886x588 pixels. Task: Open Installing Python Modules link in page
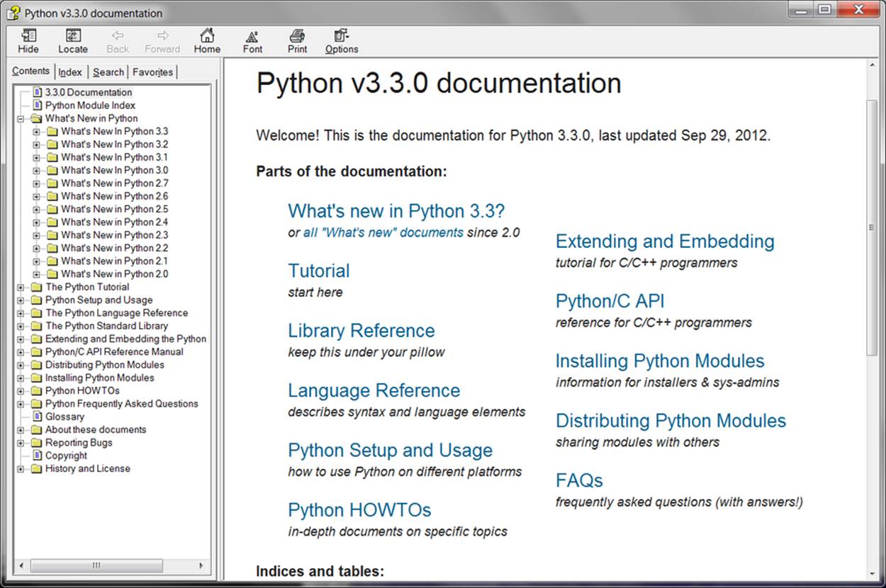(660, 361)
